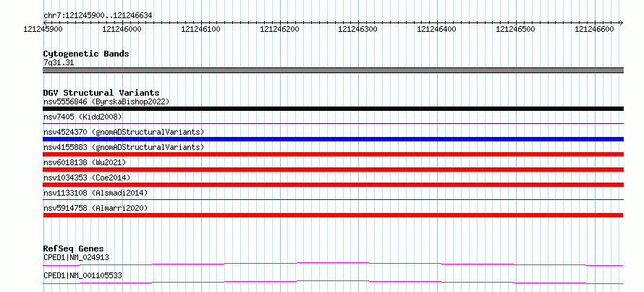The width and height of the screenshot is (644, 292).
Task: Click the ruler's right-pointing end arrow
Action: 621,22
